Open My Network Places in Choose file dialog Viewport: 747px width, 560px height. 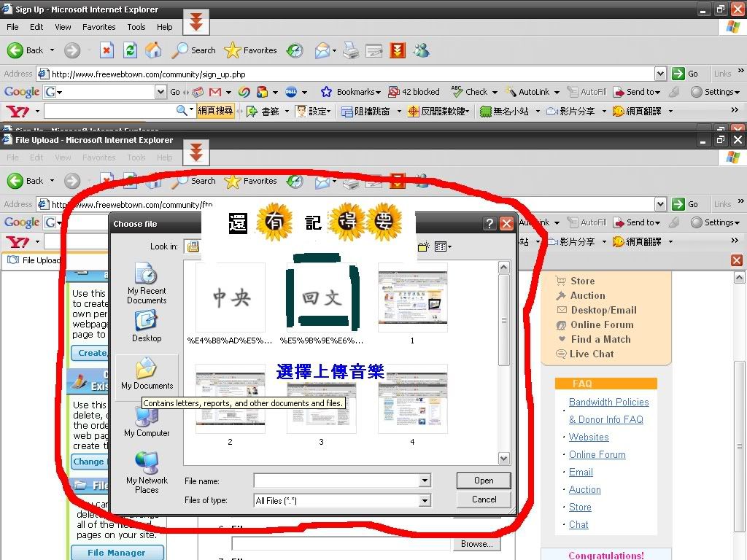(147, 472)
